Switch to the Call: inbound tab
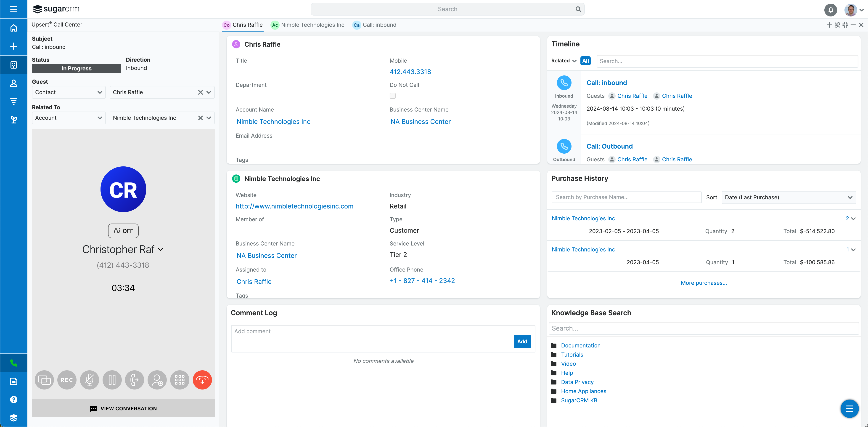 point(375,25)
